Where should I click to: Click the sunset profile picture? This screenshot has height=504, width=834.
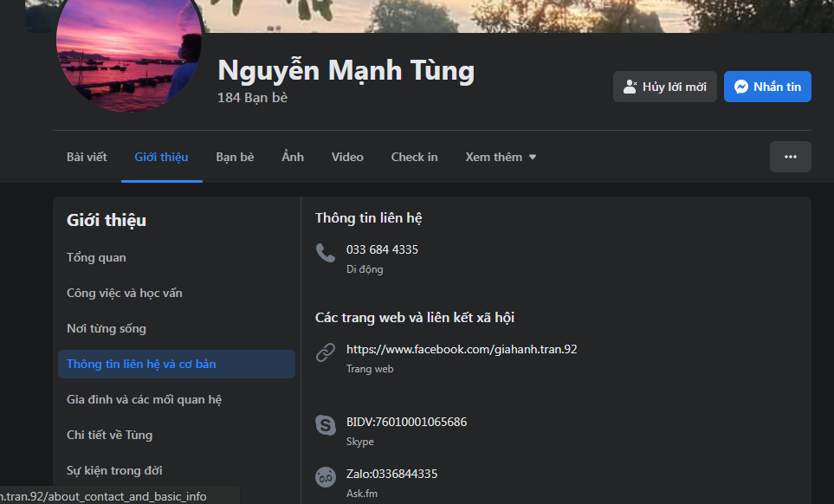pos(129,52)
